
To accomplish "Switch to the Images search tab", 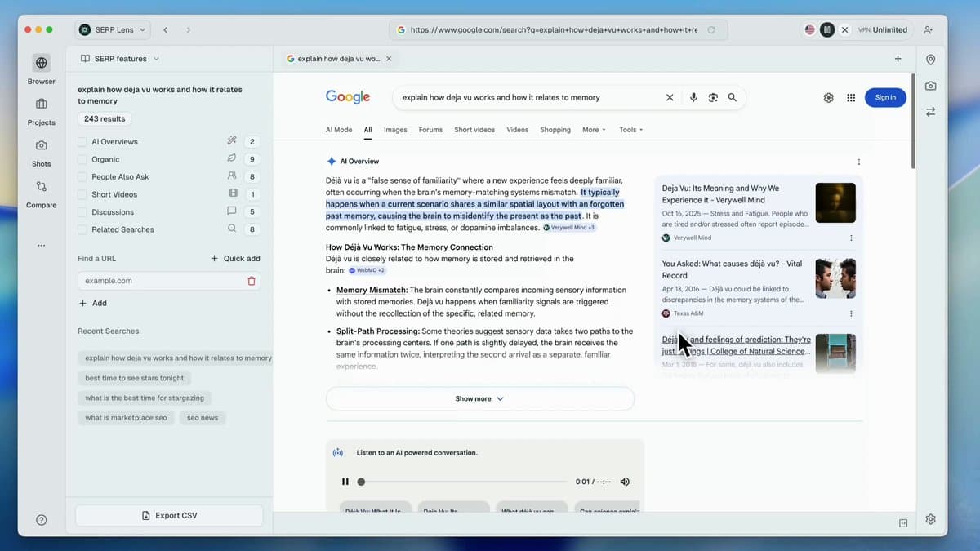I will pos(395,129).
